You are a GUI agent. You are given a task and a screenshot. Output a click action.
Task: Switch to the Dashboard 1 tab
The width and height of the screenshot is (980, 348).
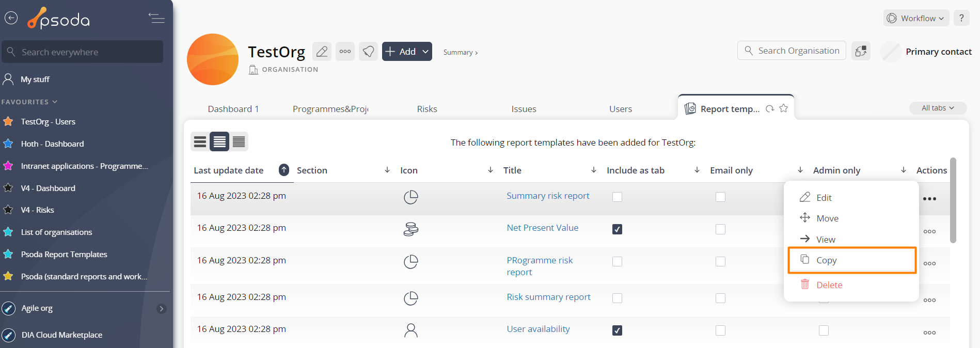233,109
